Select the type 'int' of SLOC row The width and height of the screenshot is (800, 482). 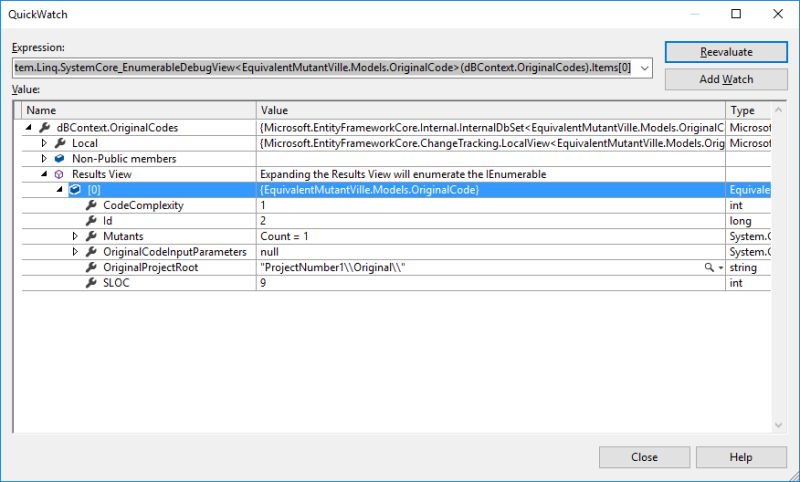[x=736, y=283]
